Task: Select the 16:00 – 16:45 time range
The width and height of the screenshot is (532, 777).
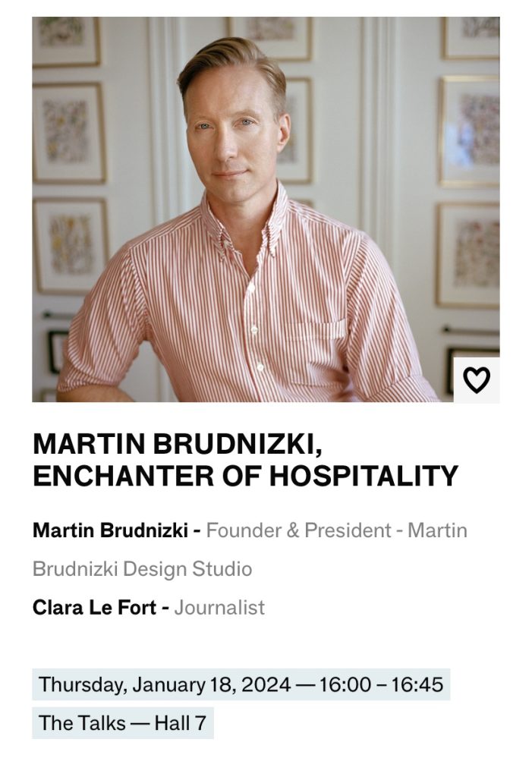Action: pyautogui.click(x=381, y=684)
